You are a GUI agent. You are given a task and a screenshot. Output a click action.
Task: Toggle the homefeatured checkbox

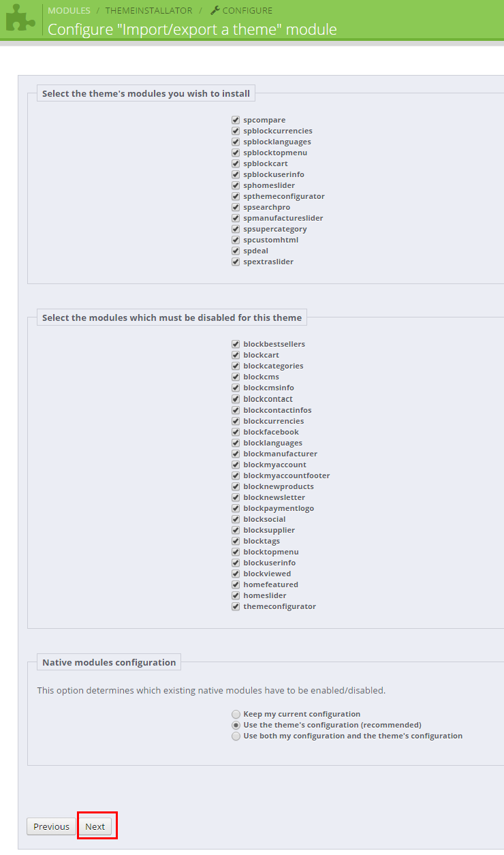236,585
